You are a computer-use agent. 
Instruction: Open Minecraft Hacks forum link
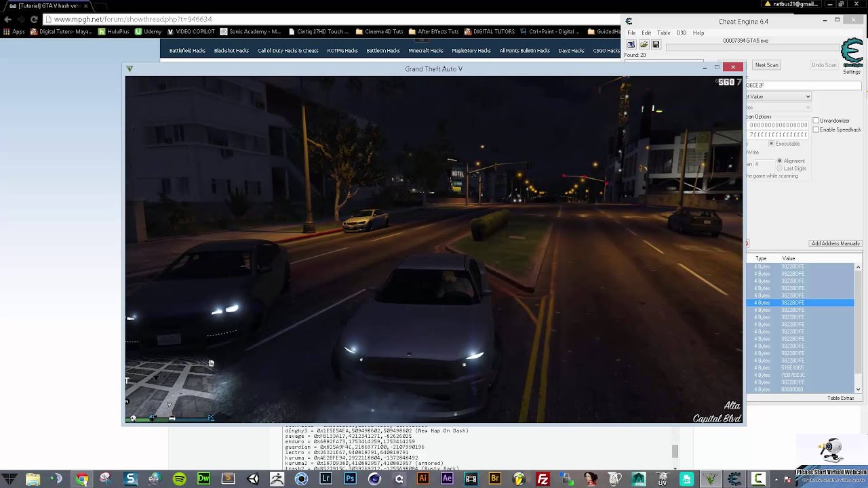426,51
